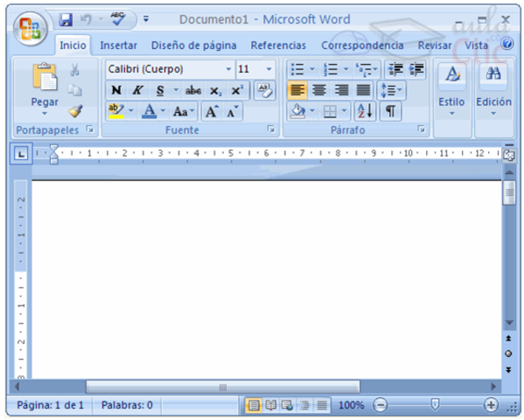Open the Diseño de página tab
This screenshot has height=420, width=524.
(x=194, y=45)
